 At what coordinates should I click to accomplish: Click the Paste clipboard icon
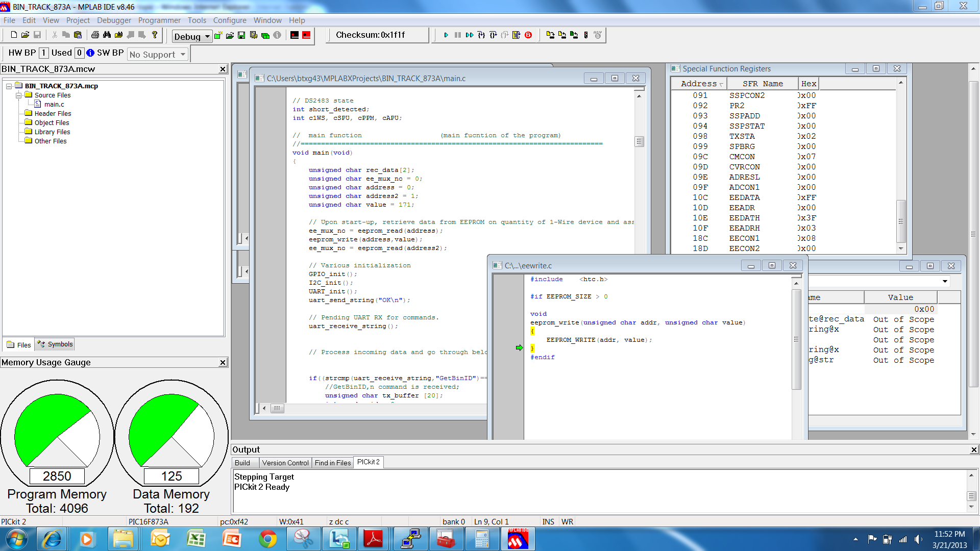pyautogui.click(x=78, y=35)
